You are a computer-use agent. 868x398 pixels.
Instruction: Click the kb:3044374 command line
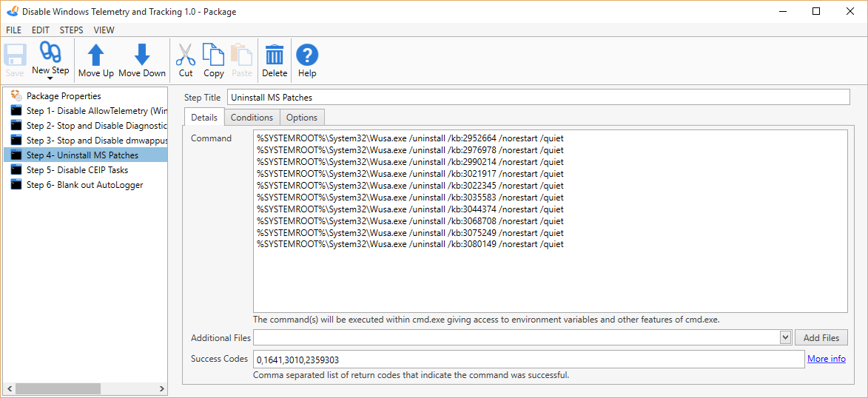[x=410, y=209]
